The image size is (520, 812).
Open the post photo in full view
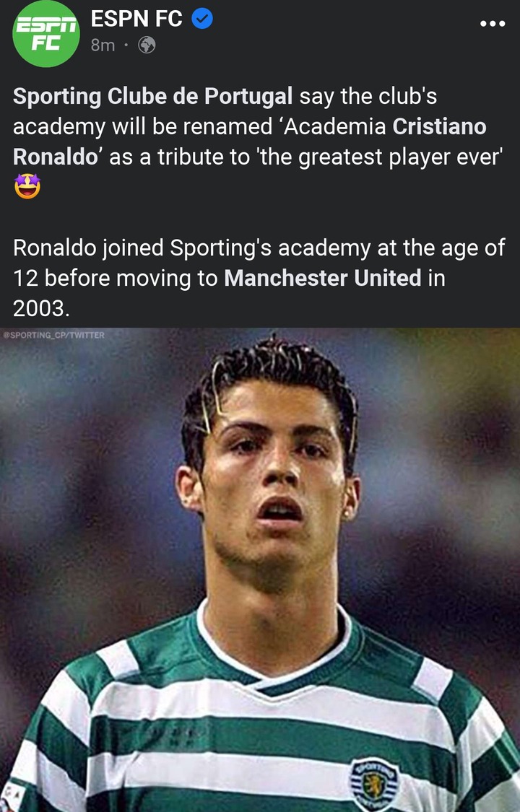260,569
